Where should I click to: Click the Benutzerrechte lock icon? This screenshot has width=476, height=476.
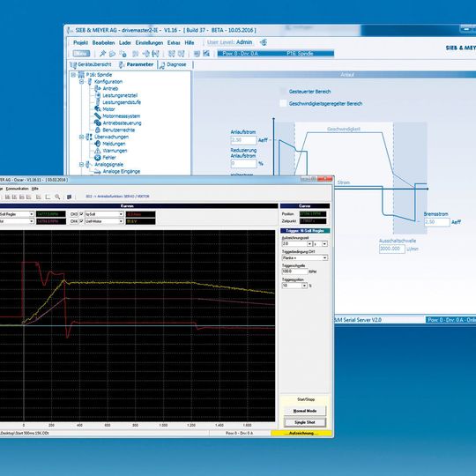pyautogui.click(x=98, y=130)
